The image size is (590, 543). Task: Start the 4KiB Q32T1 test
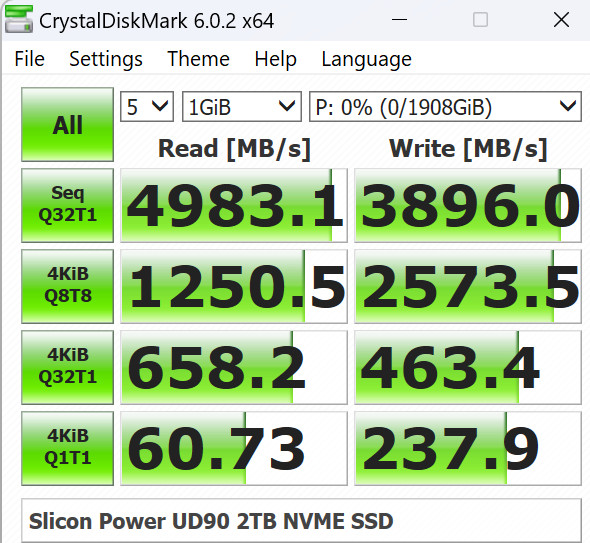click(x=67, y=367)
